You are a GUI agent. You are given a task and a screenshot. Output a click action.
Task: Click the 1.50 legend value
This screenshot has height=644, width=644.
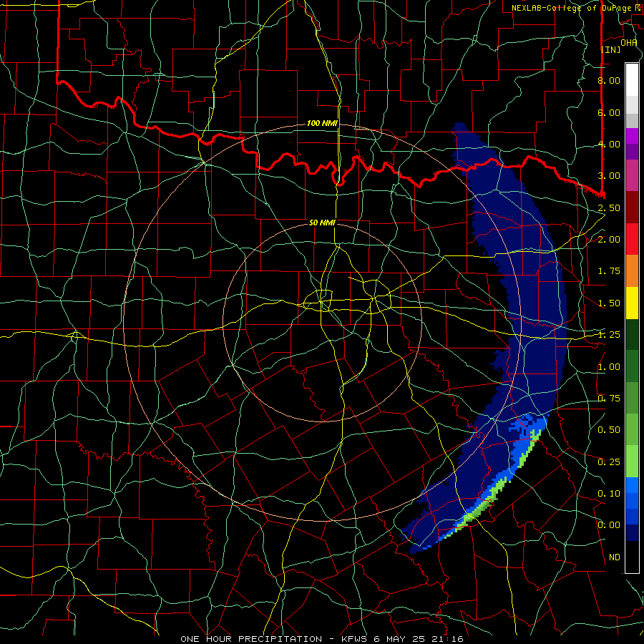(x=609, y=303)
